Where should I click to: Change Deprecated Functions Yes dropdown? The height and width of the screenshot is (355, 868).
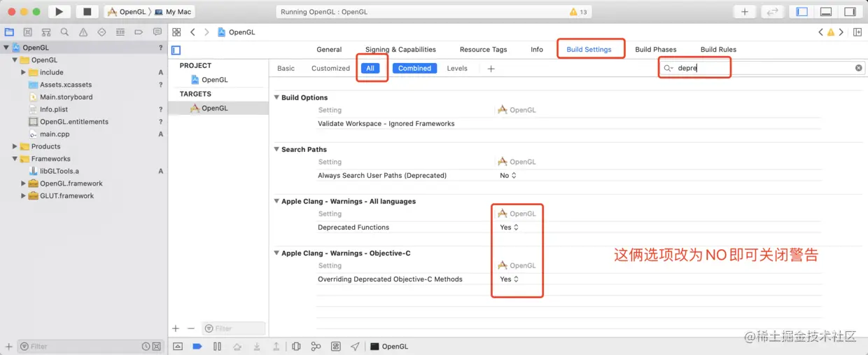509,227
